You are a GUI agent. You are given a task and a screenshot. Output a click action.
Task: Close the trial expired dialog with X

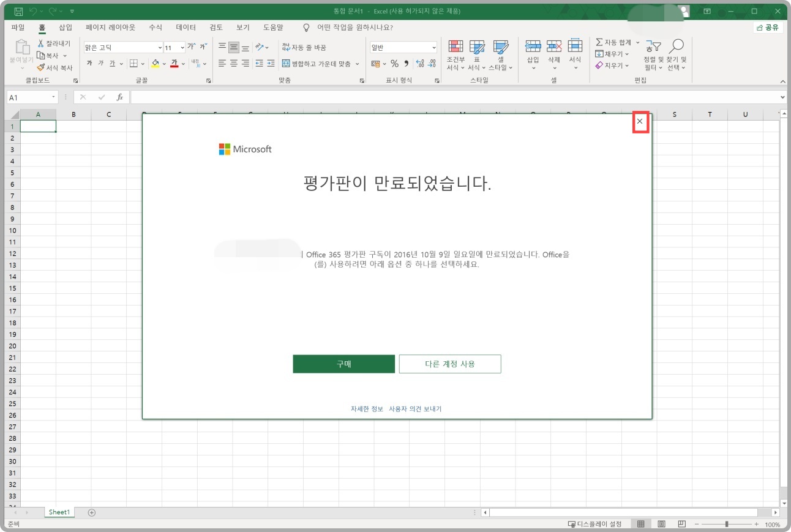pos(640,121)
